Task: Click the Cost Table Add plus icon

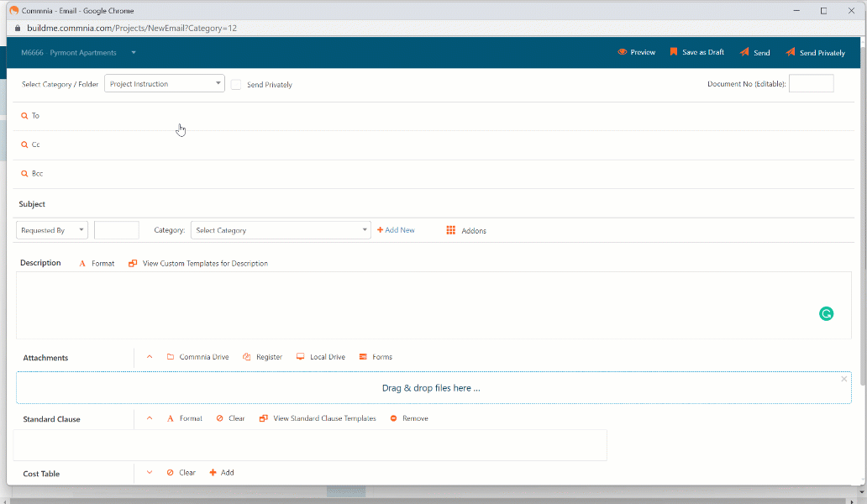Action: (x=213, y=472)
